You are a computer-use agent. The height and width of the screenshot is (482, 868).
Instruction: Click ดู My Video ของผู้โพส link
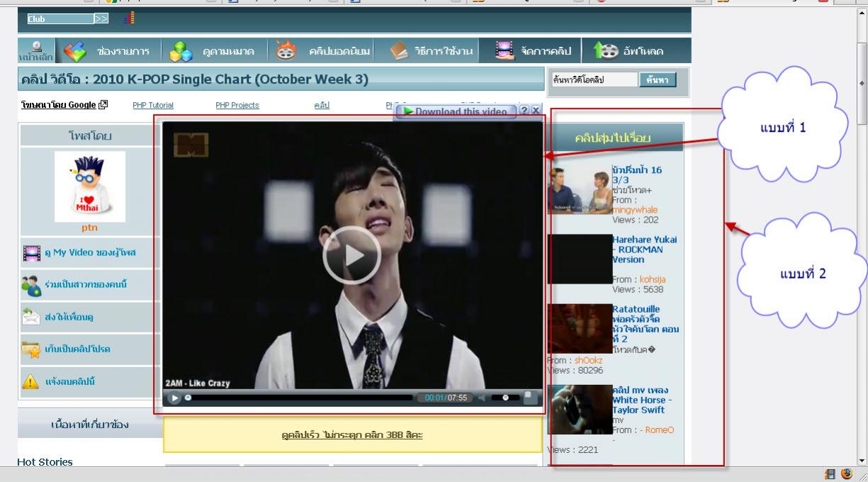tap(90, 252)
